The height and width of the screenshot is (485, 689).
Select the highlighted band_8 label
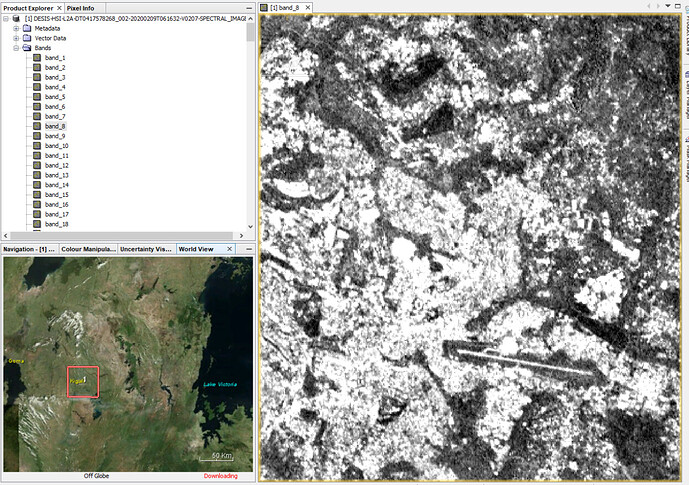[x=55, y=126]
